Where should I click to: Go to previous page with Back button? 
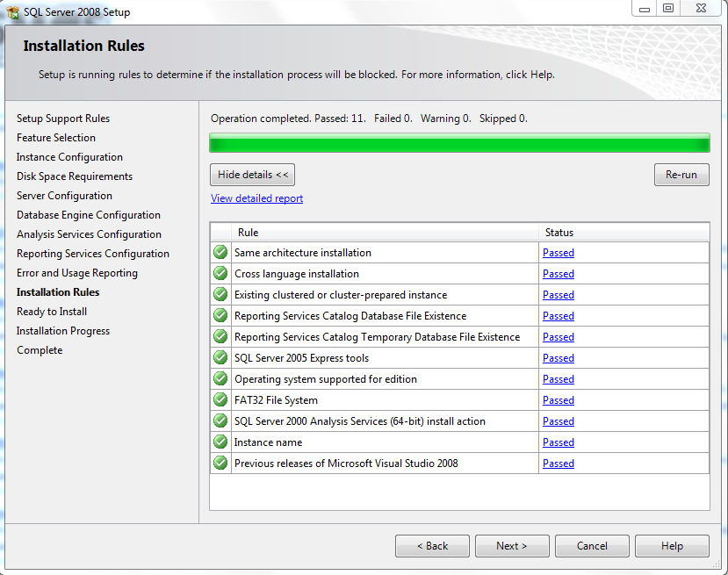432,546
